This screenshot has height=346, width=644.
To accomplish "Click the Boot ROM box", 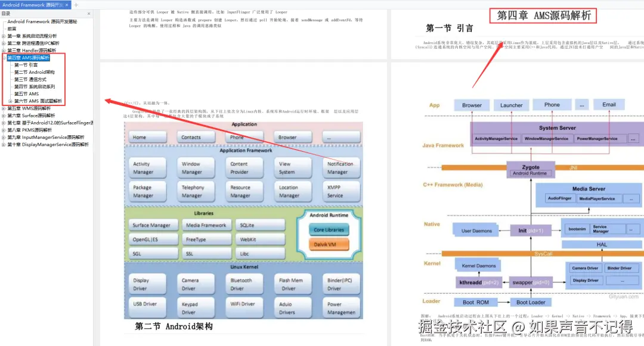I will tap(476, 302).
